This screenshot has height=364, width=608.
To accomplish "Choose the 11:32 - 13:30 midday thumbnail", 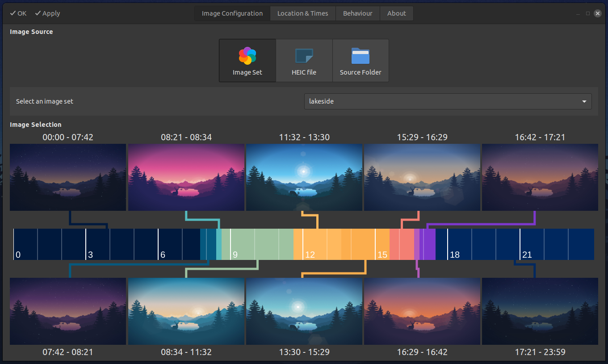I will [304, 177].
